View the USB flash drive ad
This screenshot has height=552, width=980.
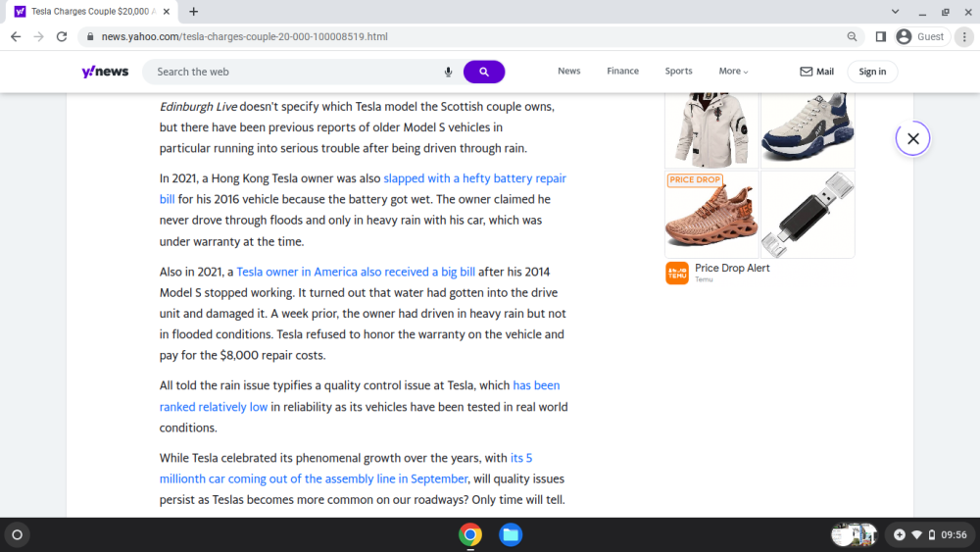coord(808,215)
